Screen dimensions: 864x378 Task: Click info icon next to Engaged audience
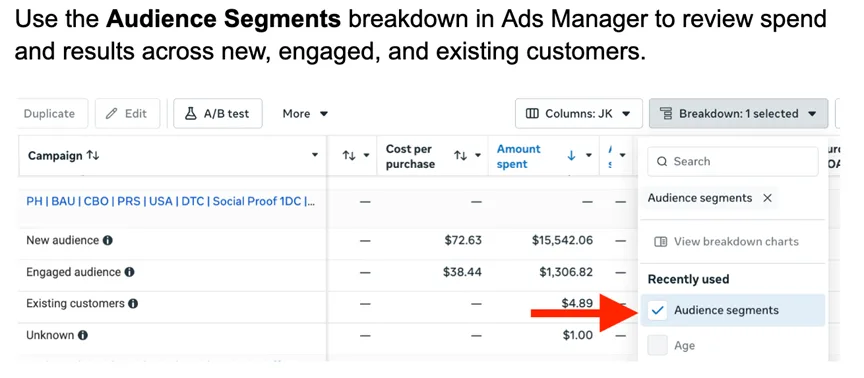click(x=129, y=272)
